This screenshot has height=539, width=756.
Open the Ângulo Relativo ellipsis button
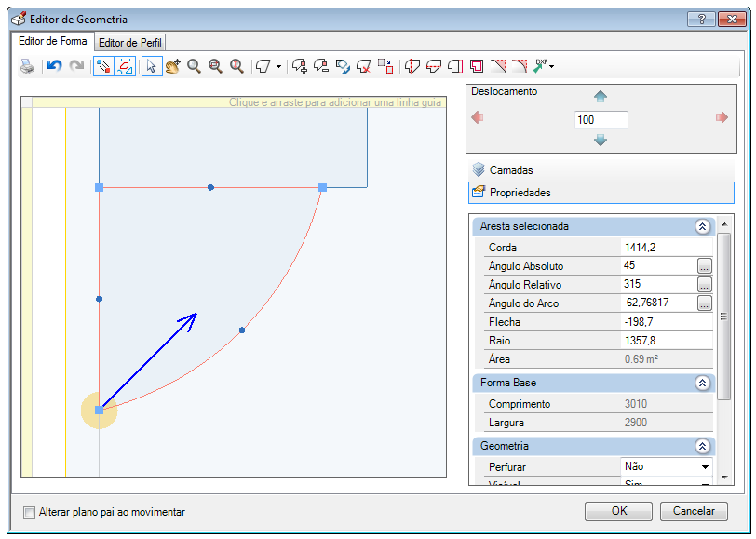pyautogui.click(x=705, y=285)
